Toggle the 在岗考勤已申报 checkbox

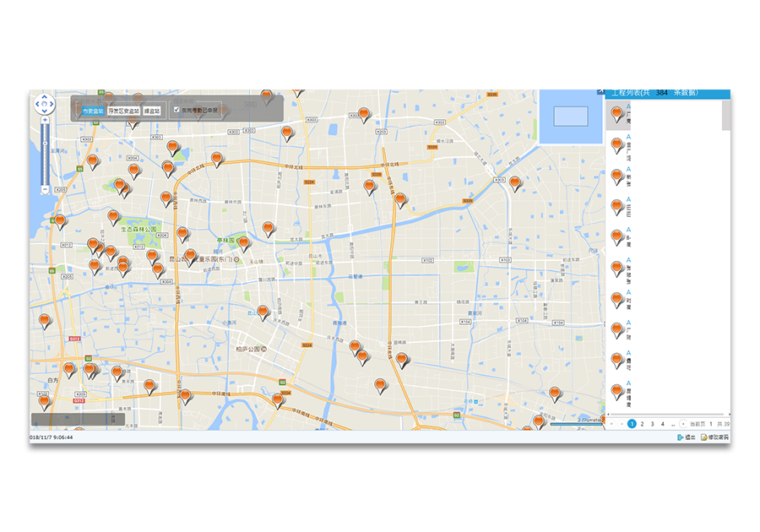tap(176, 110)
